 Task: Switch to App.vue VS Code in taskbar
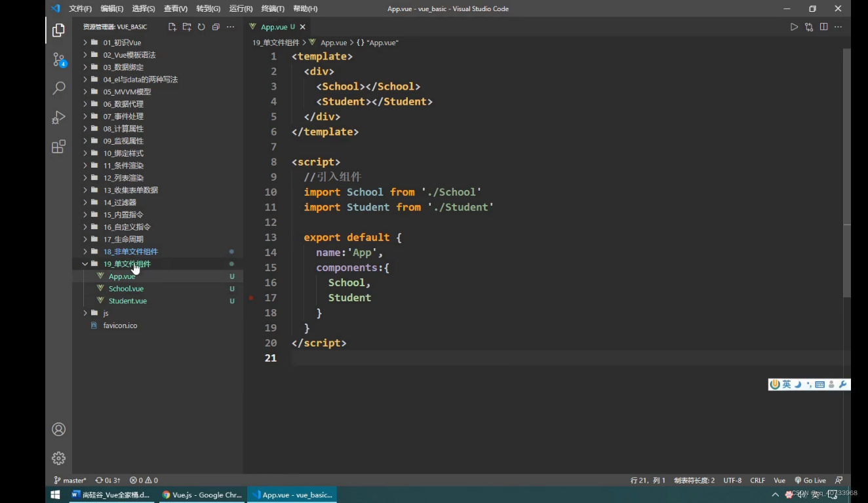click(x=292, y=494)
